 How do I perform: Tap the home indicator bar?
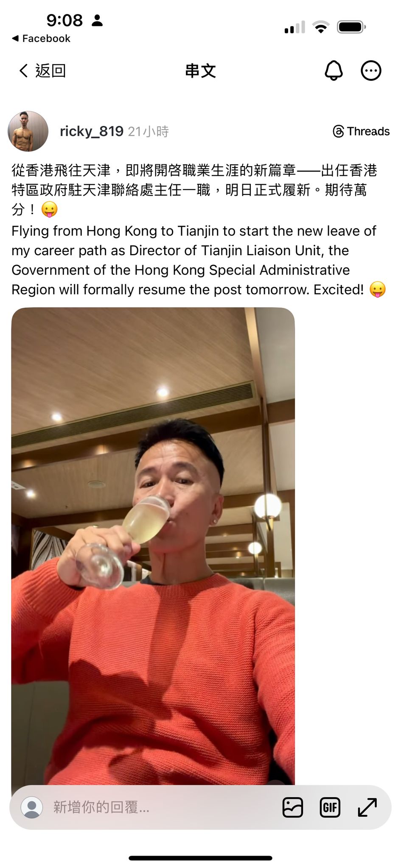pos(200,858)
